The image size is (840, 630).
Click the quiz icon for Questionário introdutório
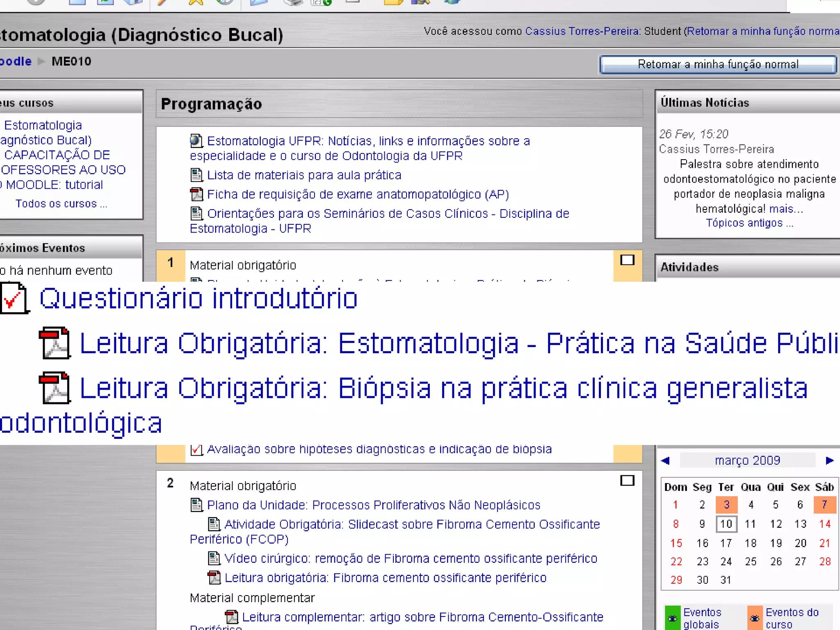pyautogui.click(x=15, y=299)
